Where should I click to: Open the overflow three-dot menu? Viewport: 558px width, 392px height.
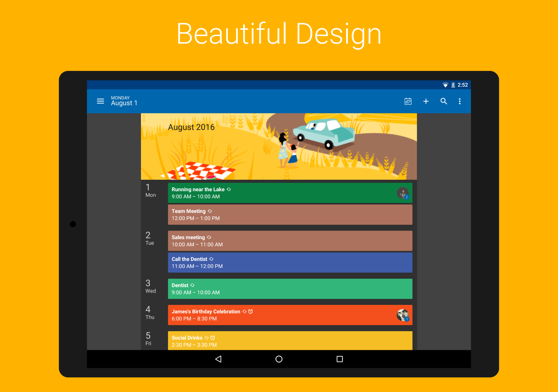coord(460,101)
